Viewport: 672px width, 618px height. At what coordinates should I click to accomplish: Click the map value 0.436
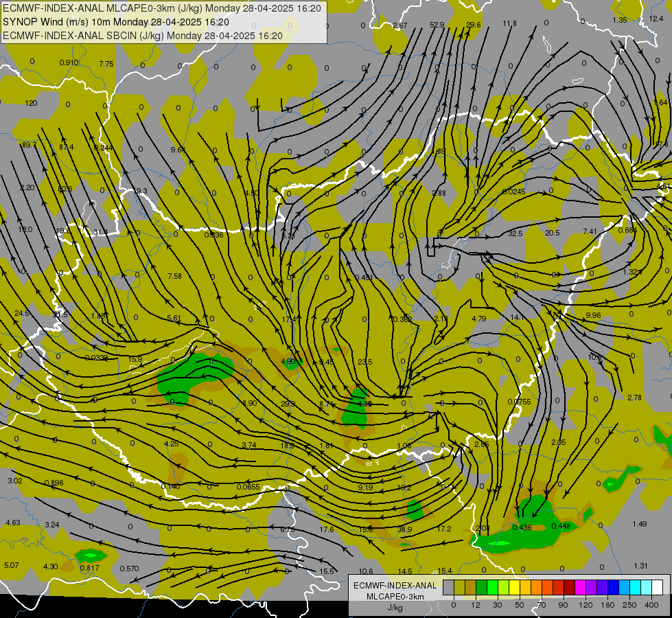click(522, 527)
